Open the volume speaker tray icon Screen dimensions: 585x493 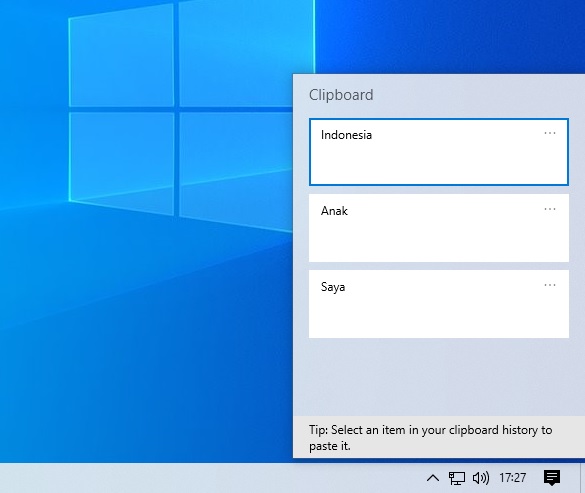(x=481, y=478)
